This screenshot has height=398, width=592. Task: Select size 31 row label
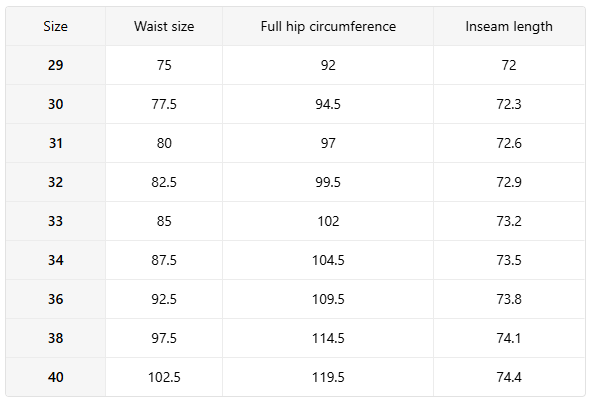[x=56, y=143]
